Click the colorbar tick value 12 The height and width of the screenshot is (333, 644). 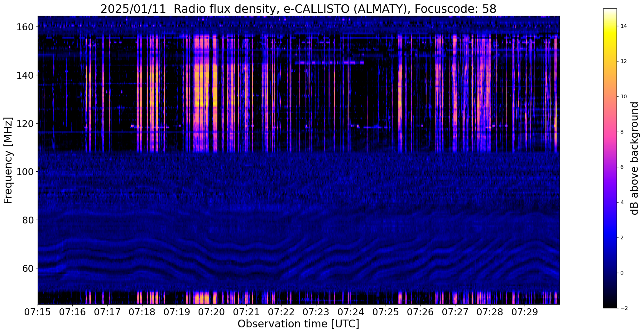click(624, 61)
